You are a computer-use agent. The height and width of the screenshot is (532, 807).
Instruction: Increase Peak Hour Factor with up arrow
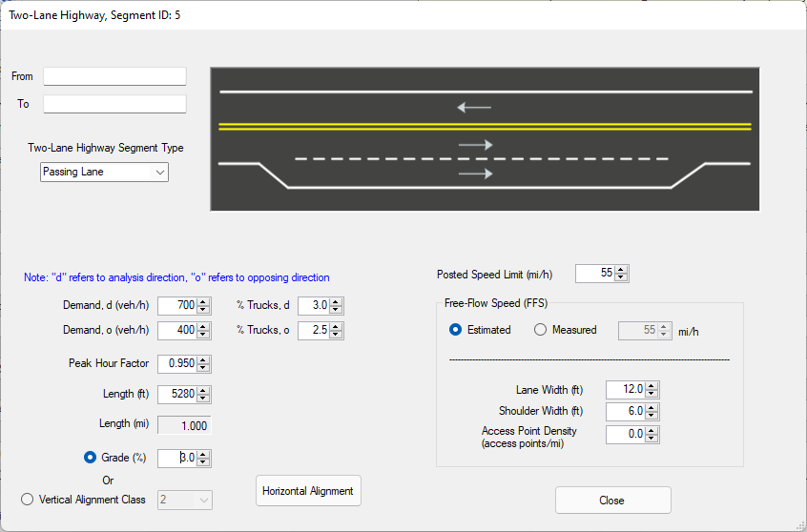203,360
